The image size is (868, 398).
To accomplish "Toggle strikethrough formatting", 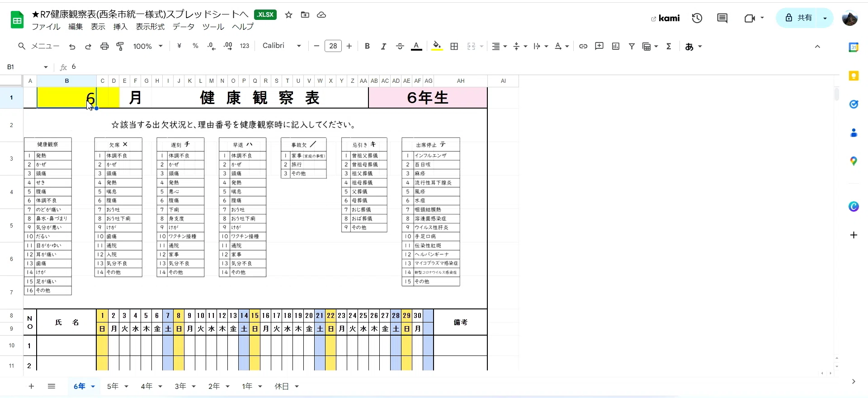I will point(400,46).
